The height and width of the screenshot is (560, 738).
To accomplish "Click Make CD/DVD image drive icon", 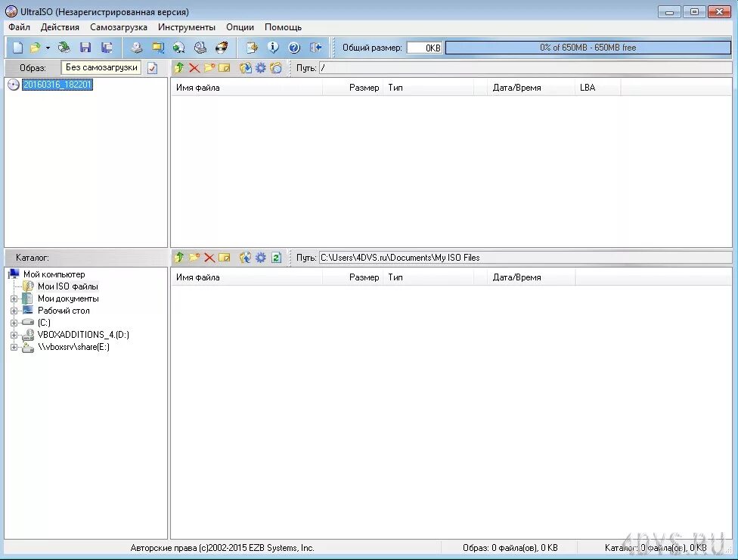I will tap(137, 48).
